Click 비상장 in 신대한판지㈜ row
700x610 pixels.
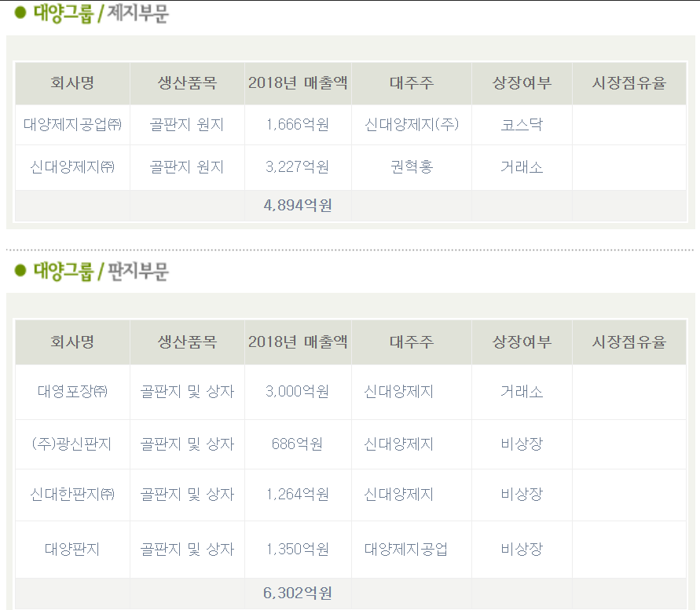click(x=522, y=495)
